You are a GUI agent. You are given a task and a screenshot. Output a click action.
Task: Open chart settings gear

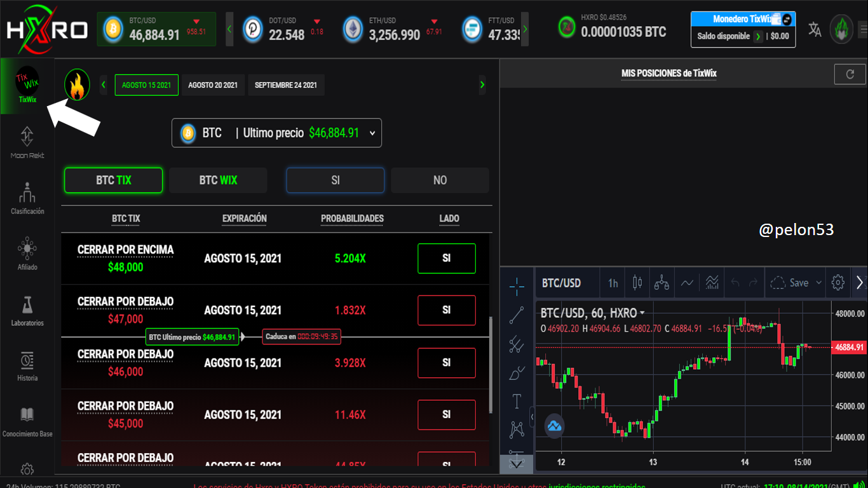[x=838, y=283]
